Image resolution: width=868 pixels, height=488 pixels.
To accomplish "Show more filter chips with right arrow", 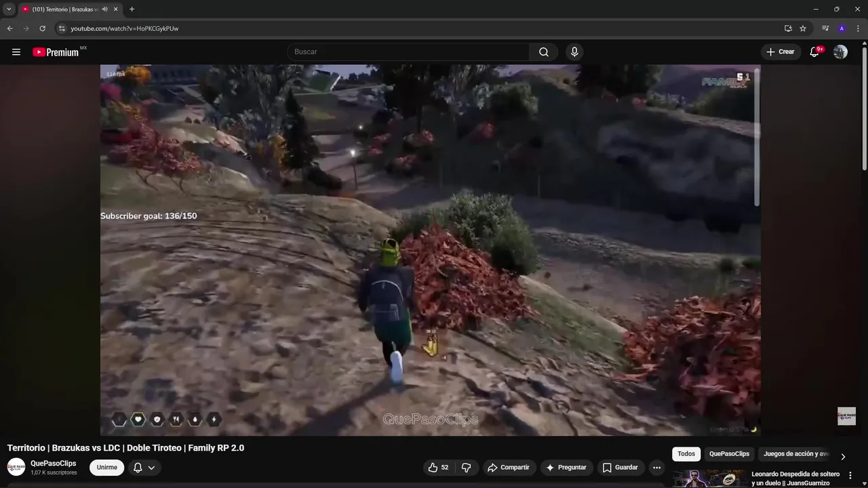I will pos(843,457).
